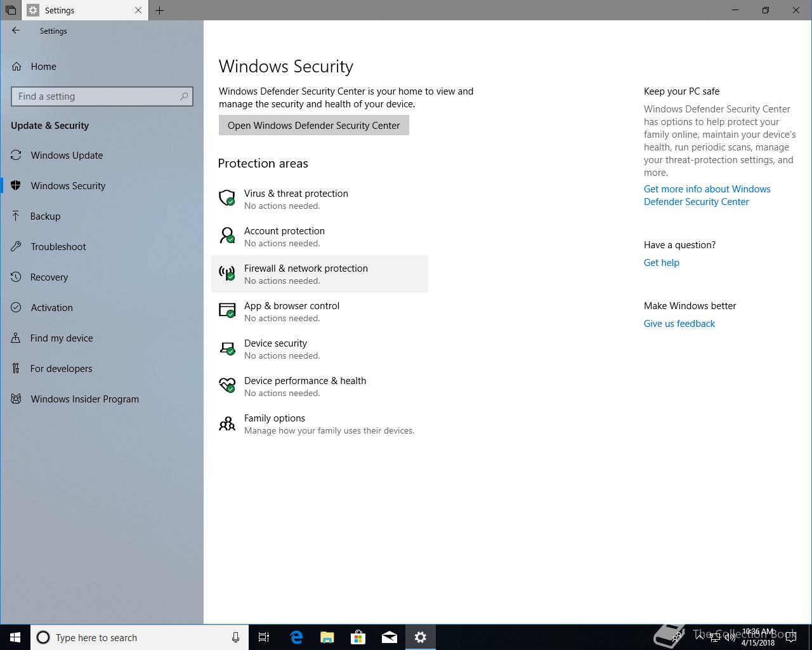This screenshot has width=812, height=650.
Task: Click the Get help link
Action: pos(662,263)
